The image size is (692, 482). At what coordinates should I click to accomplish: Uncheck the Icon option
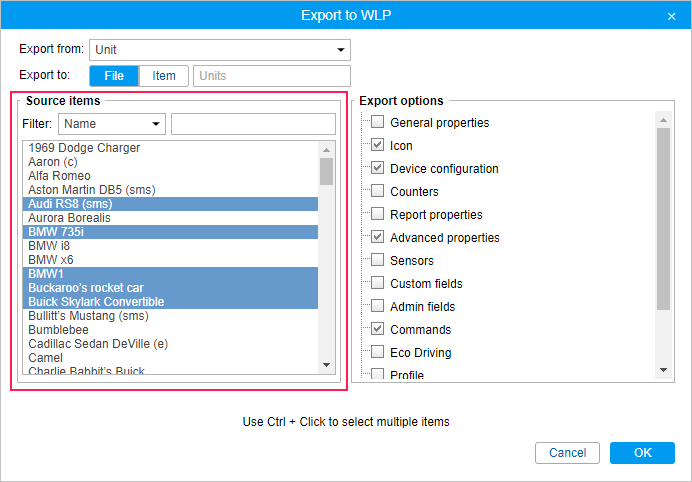tap(378, 146)
